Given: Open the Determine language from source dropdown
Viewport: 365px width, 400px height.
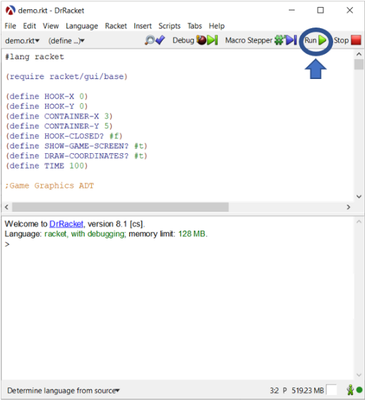Looking at the screenshot, I should click(x=63, y=390).
